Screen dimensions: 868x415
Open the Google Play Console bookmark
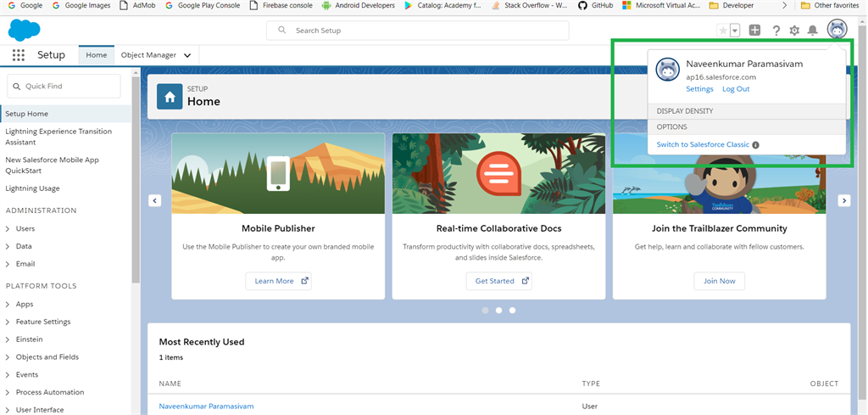click(203, 6)
